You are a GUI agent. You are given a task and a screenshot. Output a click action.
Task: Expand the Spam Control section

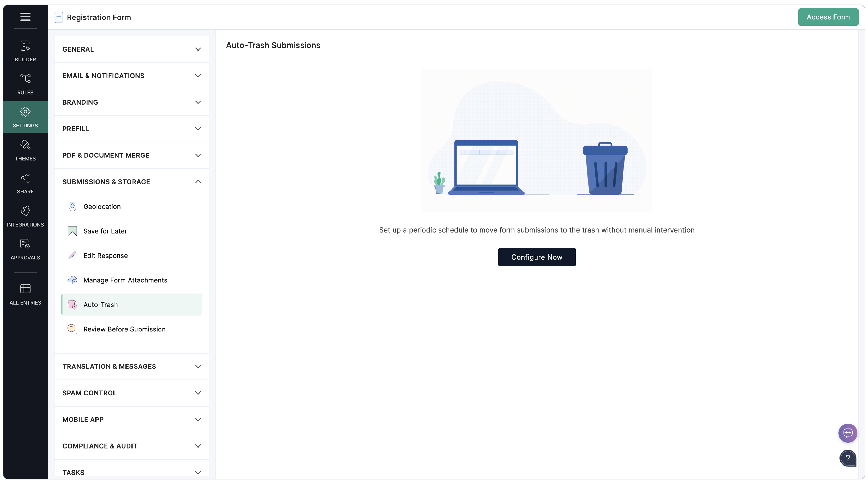click(x=131, y=393)
